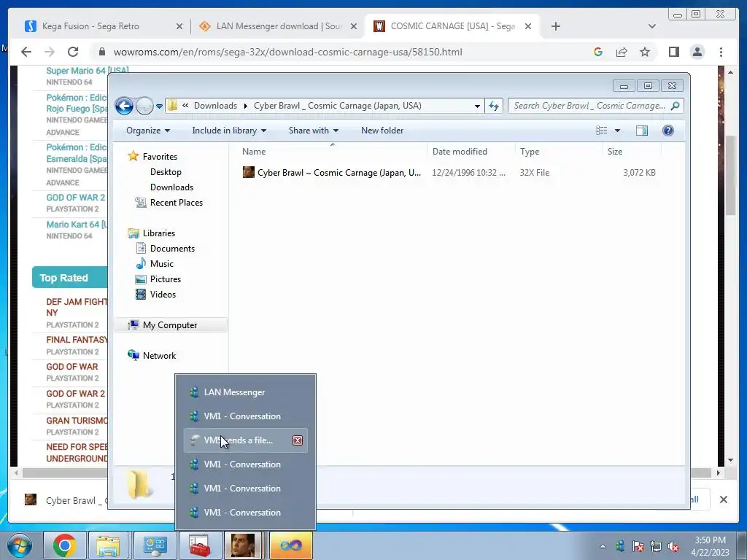Click the Explorer back navigation arrow
This screenshot has width=747, height=560.
pyautogui.click(x=124, y=106)
